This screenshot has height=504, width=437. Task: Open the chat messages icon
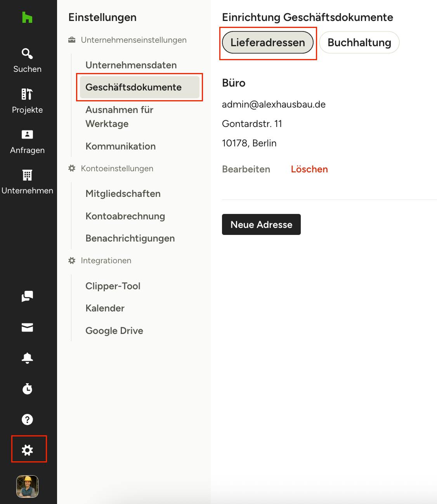[27, 296]
